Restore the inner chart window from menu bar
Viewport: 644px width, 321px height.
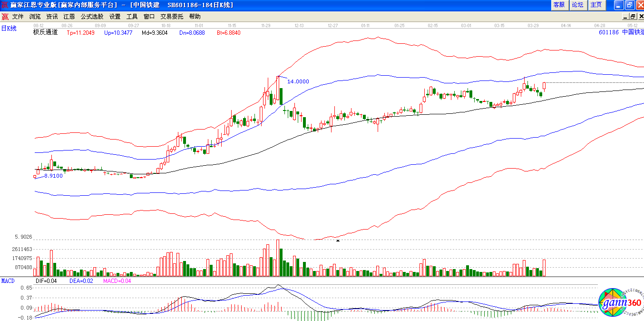(633, 16)
